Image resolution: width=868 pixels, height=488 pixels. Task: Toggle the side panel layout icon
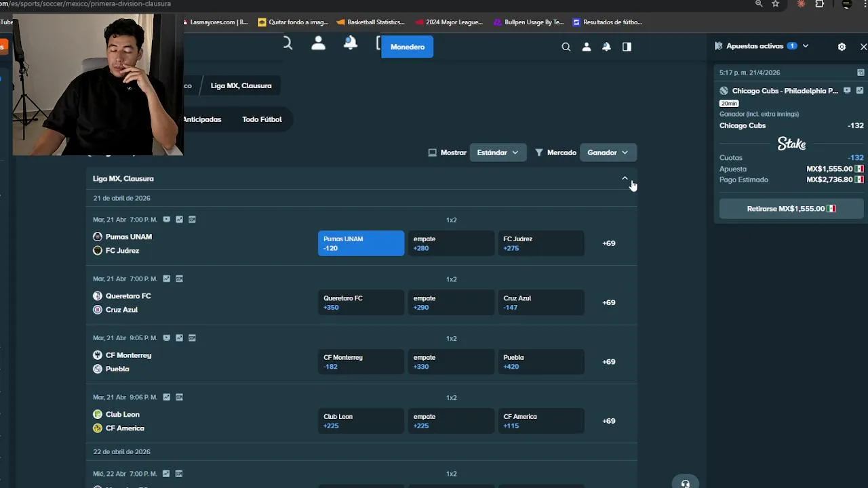click(627, 47)
